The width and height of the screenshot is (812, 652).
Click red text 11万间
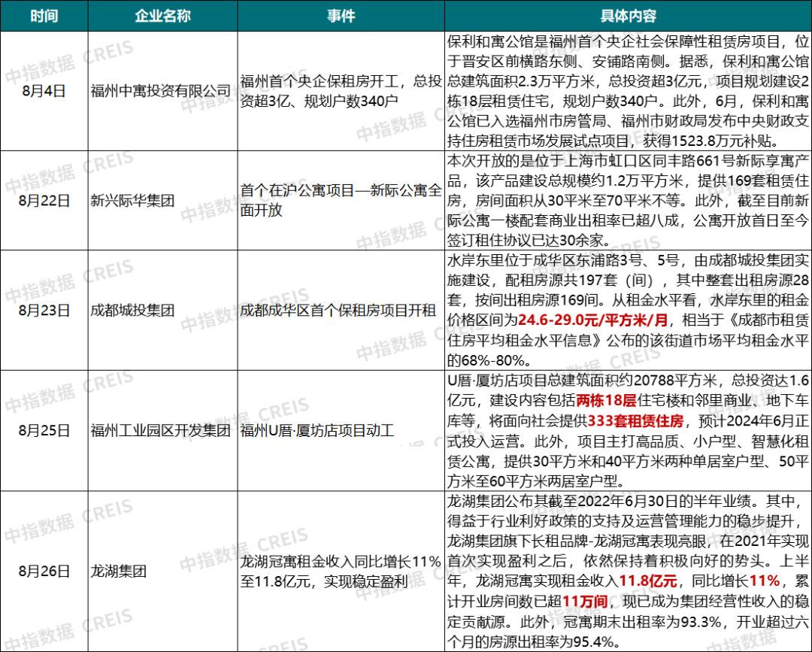(x=585, y=602)
